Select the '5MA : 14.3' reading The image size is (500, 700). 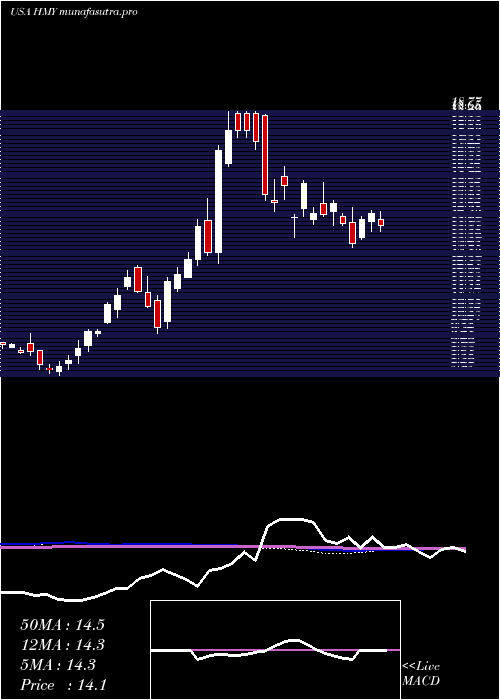pos(58,665)
